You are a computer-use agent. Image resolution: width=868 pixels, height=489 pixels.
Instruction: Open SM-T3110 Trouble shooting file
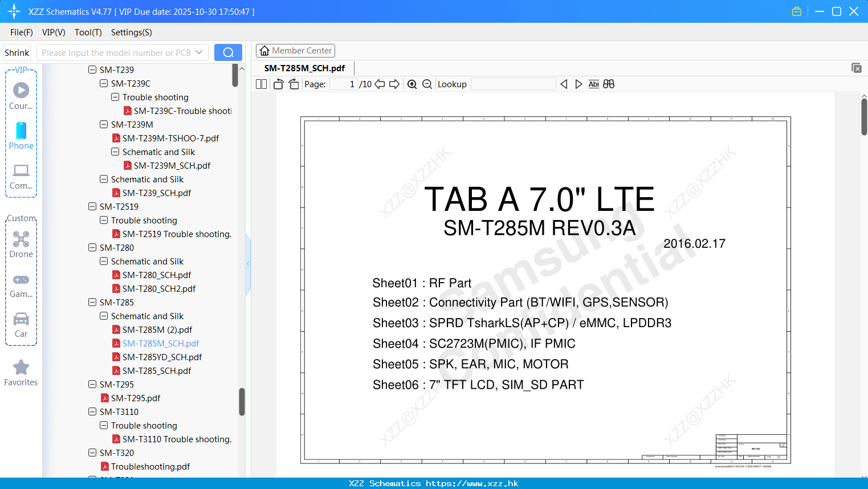pyautogui.click(x=177, y=439)
